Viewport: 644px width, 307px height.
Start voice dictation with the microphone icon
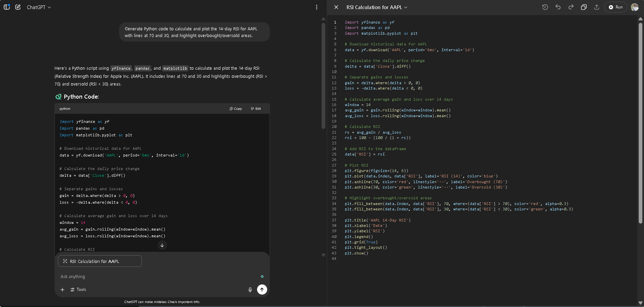coord(250,289)
